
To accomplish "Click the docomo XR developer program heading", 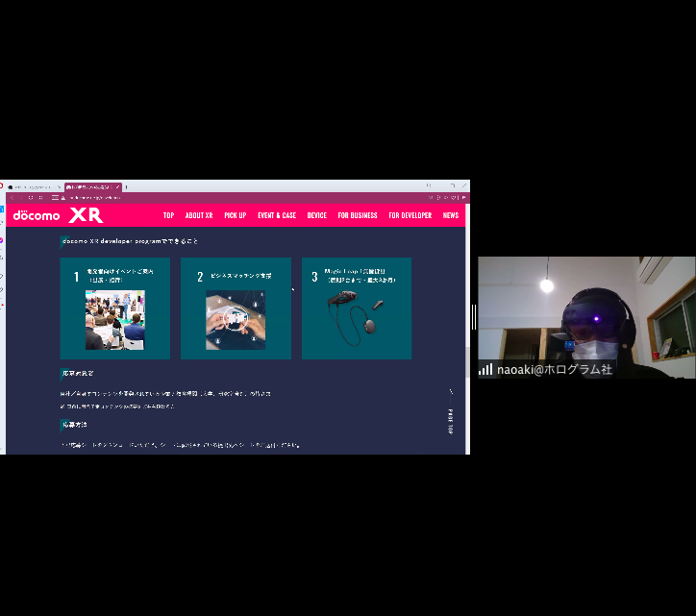I will tap(130, 241).
